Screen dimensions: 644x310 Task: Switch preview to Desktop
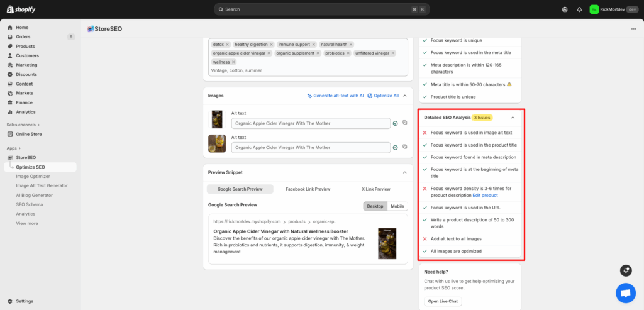375,206
